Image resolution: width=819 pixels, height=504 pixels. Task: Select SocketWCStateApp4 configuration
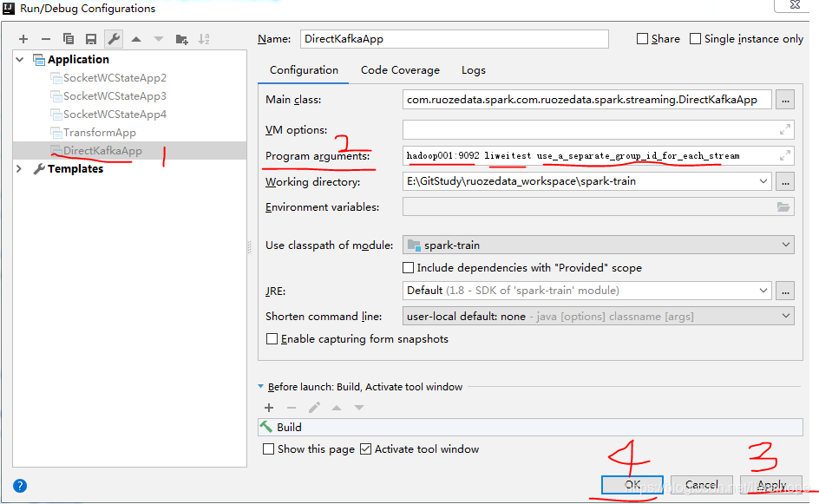(115, 115)
